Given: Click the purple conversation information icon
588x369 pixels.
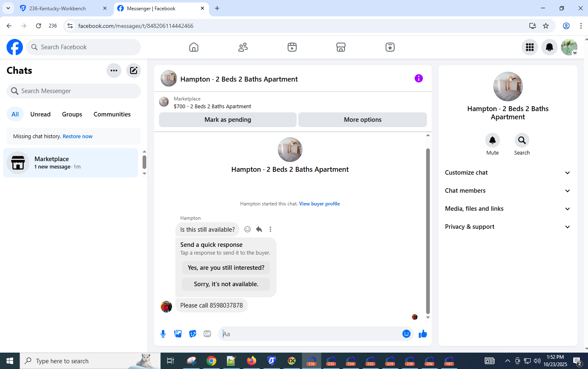Looking at the screenshot, I should (x=418, y=78).
